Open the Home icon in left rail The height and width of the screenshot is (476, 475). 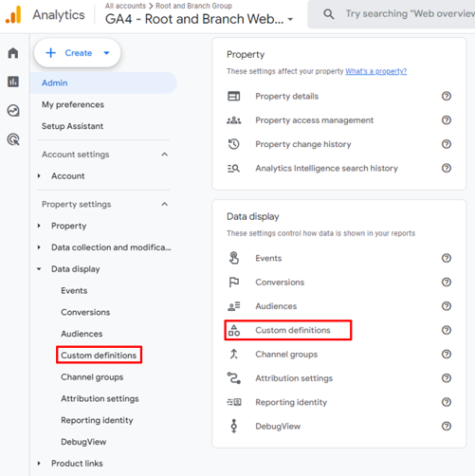[x=13, y=53]
